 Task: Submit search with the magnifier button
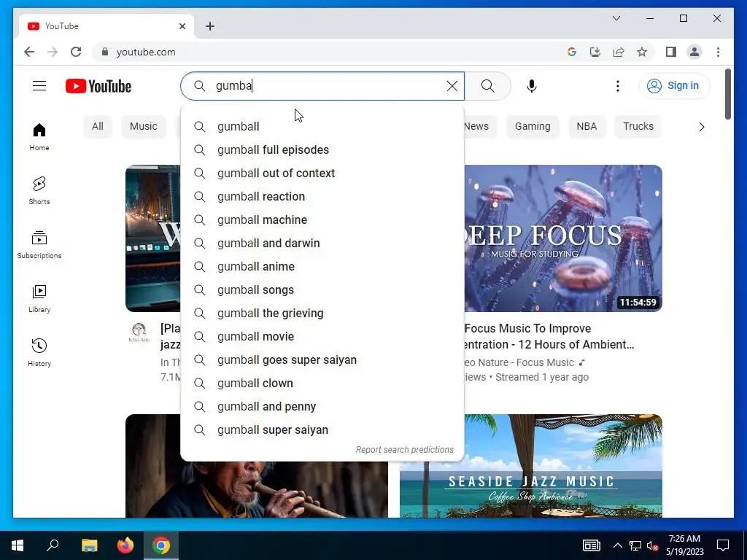488,86
